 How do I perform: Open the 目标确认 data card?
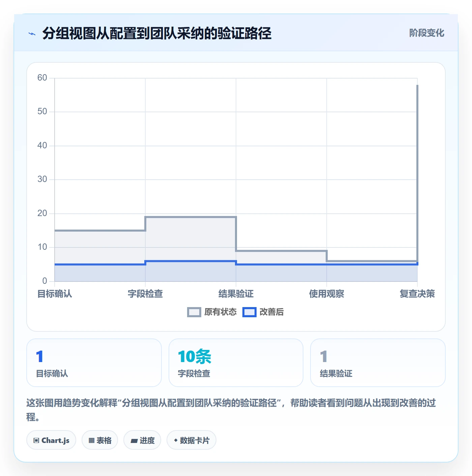point(94,363)
